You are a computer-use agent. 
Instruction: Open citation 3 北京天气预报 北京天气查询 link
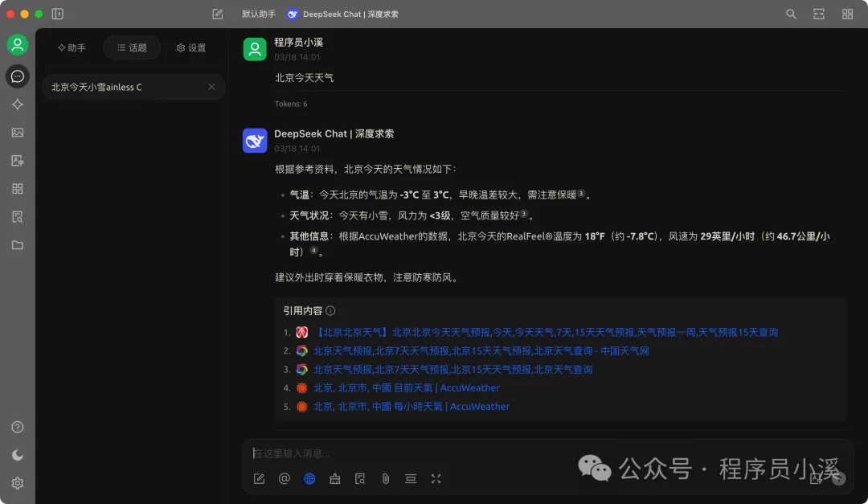pos(452,370)
